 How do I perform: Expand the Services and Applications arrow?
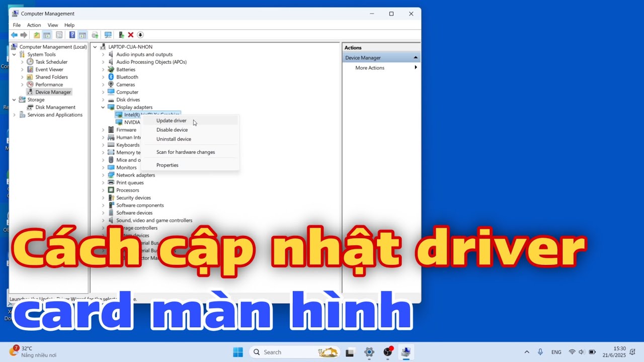(x=14, y=115)
